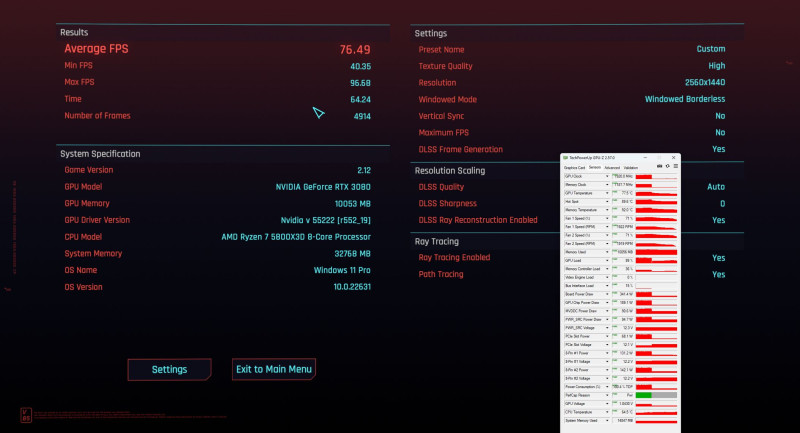This screenshot has width=800, height=433.
Task: Click the Preset Name value Custom
Action: (x=711, y=49)
